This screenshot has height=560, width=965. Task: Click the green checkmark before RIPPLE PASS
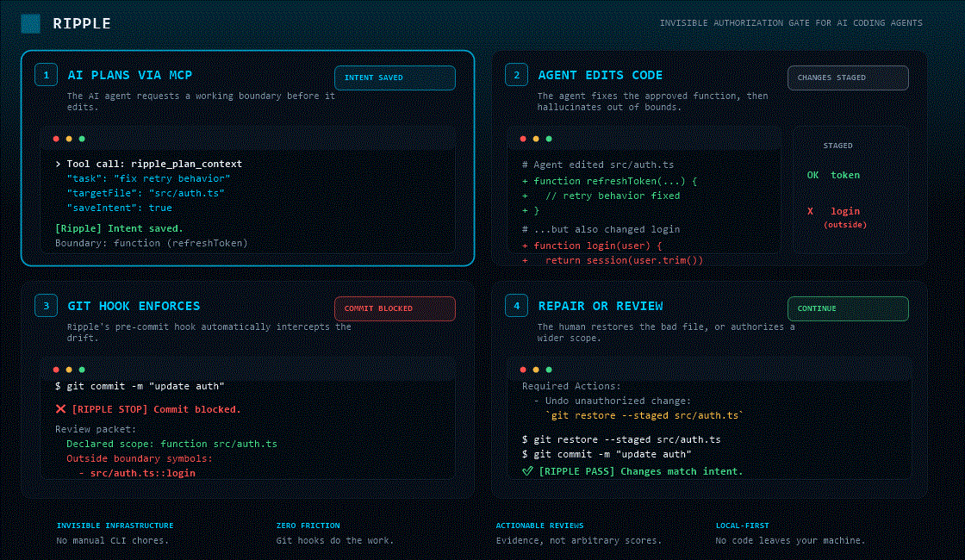527,471
